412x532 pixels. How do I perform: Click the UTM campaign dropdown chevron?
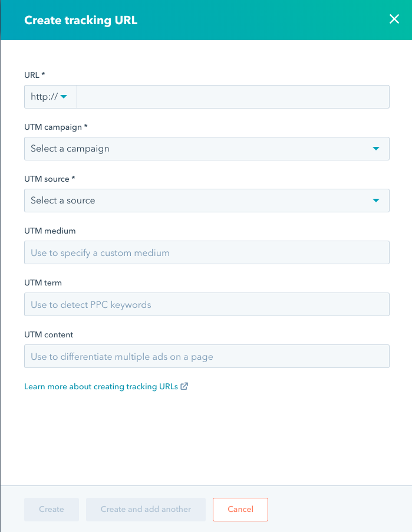(375, 149)
